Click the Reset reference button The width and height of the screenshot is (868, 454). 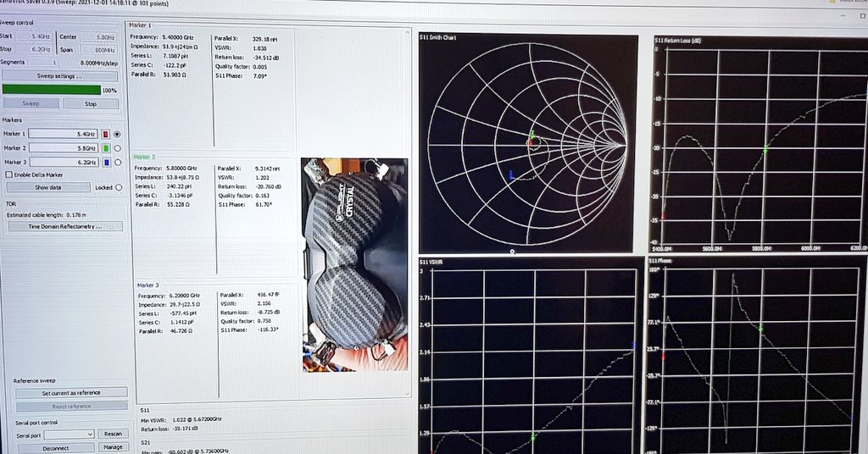(x=71, y=406)
